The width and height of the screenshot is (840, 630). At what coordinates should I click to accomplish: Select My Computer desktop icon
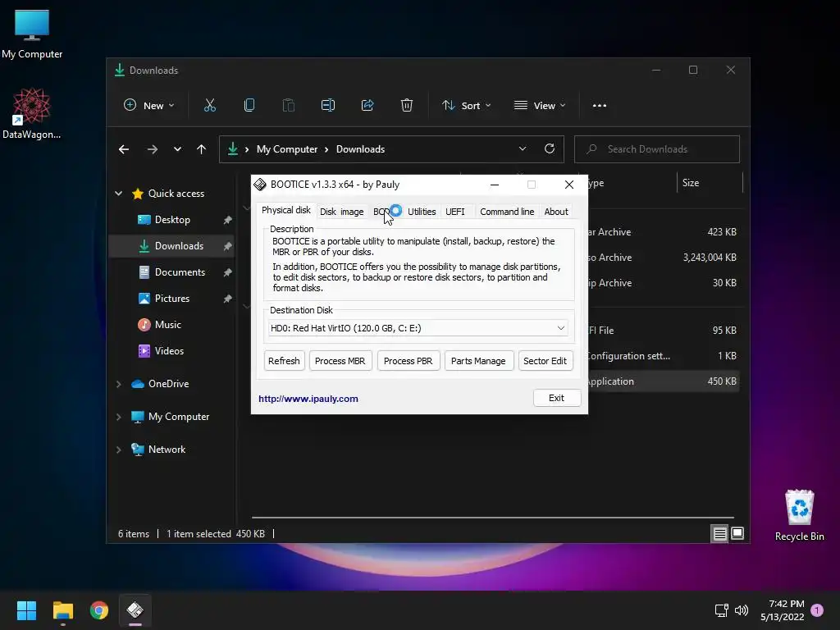32,34
